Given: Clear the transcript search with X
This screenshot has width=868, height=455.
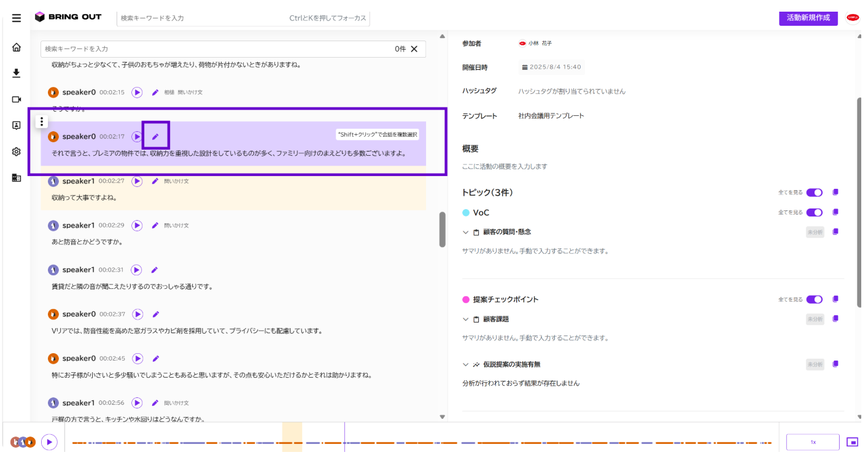Looking at the screenshot, I should pos(414,49).
